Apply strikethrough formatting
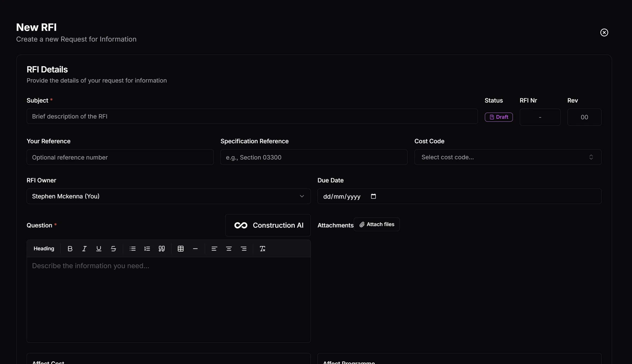 [113, 248]
